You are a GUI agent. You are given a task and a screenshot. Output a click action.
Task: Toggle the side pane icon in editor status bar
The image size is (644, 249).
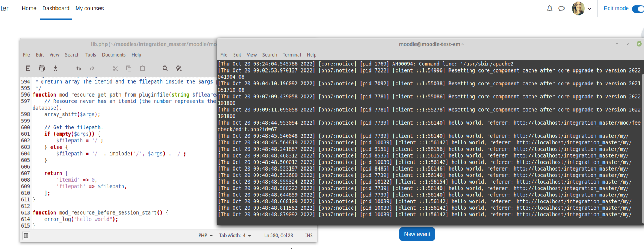[x=26, y=236]
